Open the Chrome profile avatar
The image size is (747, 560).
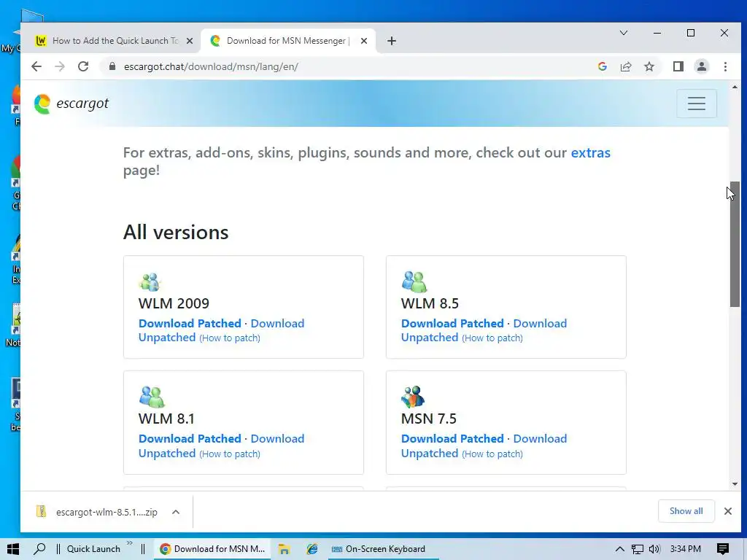tap(702, 66)
